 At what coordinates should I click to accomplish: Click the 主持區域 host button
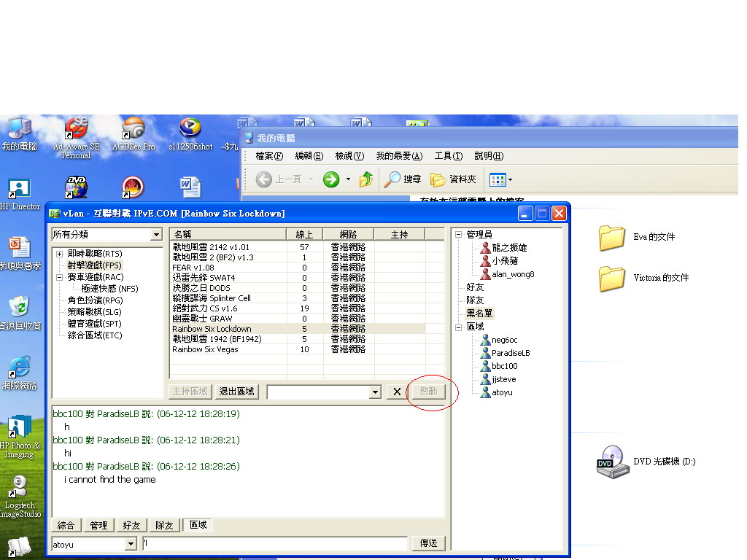(190, 392)
